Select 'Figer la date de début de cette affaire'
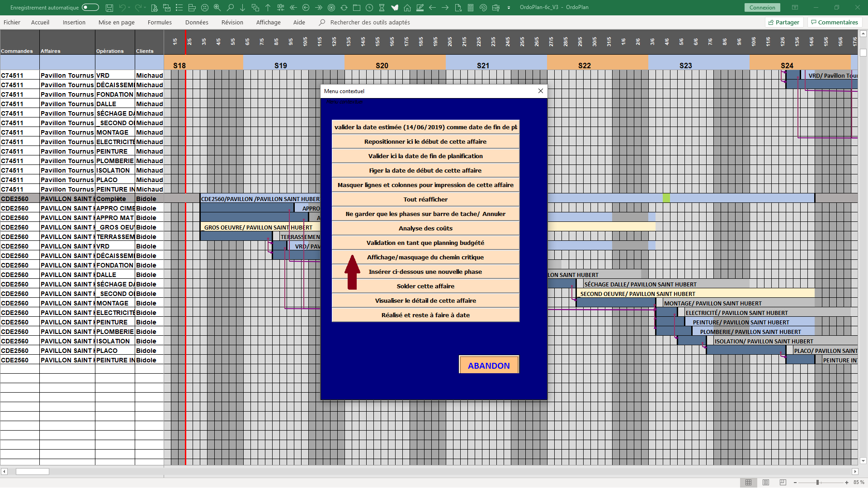 (425, 170)
